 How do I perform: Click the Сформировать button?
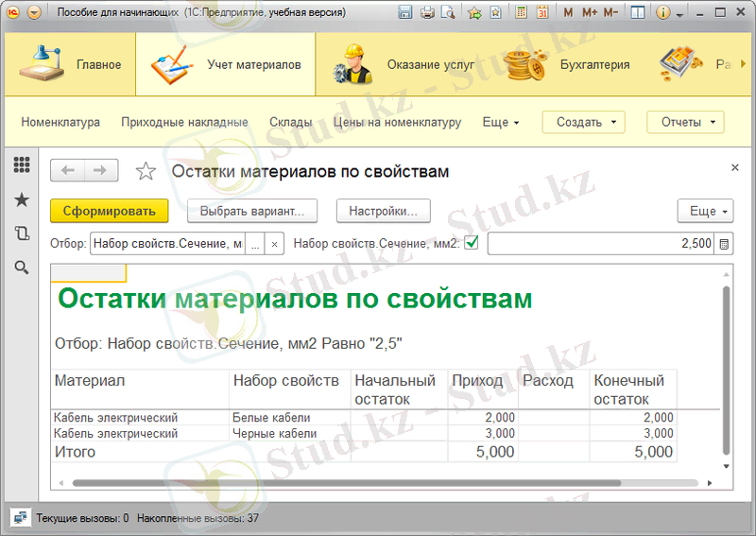click(x=109, y=211)
